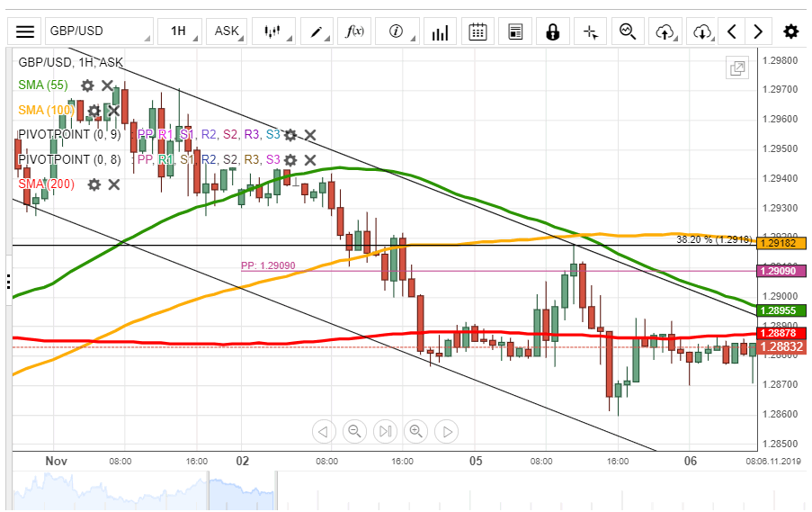Click the 1.28832 current price tag
The width and height of the screenshot is (812, 512).
[x=781, y=346]
